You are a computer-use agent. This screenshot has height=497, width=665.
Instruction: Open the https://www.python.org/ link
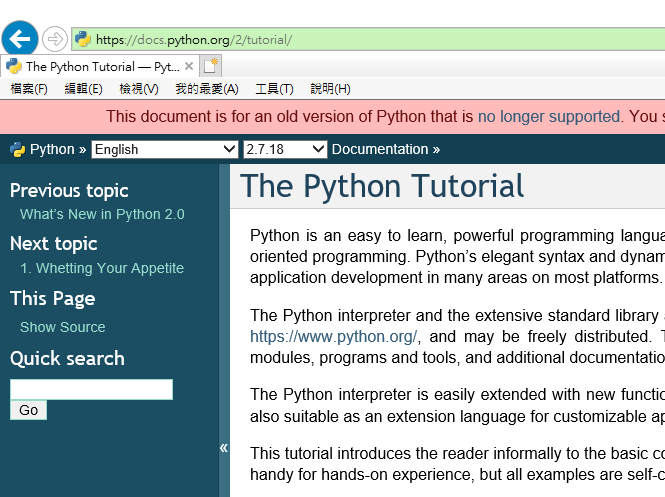point(334,336)
